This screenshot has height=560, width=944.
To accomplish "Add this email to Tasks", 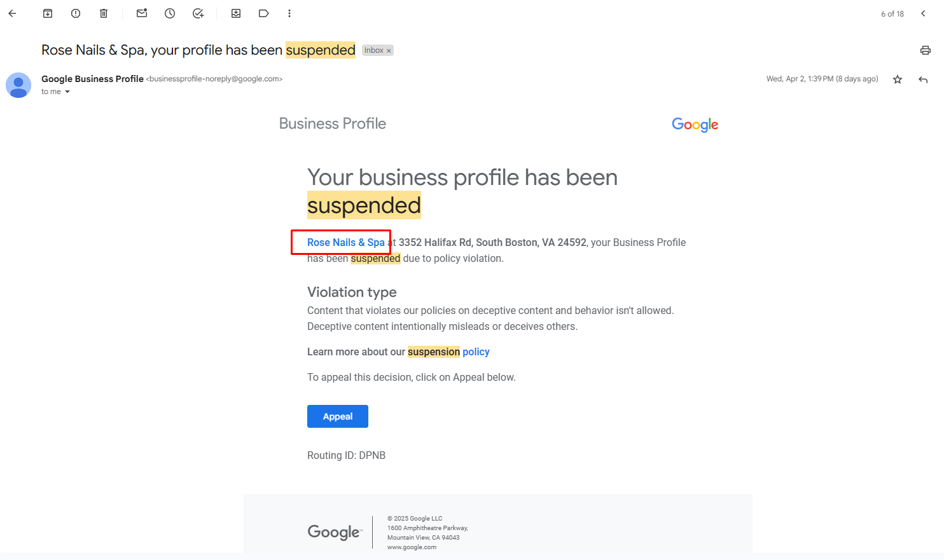I will (x=198, y=13).
